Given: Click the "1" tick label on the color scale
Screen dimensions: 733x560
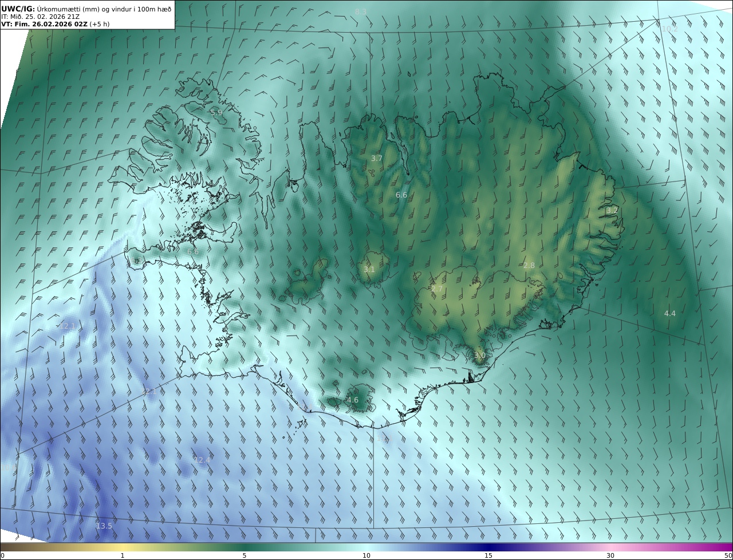Looking at the screenshot, I should (123, 555).
